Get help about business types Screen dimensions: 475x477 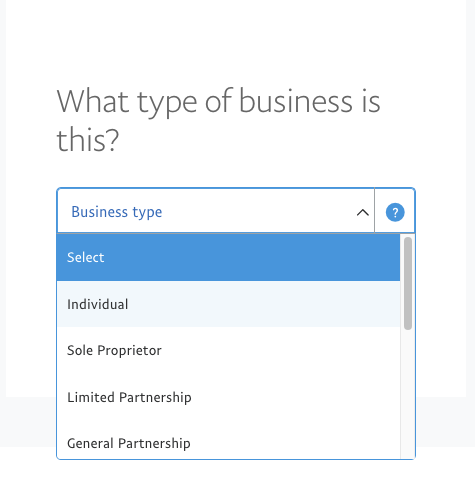click(x=395, y=212)
